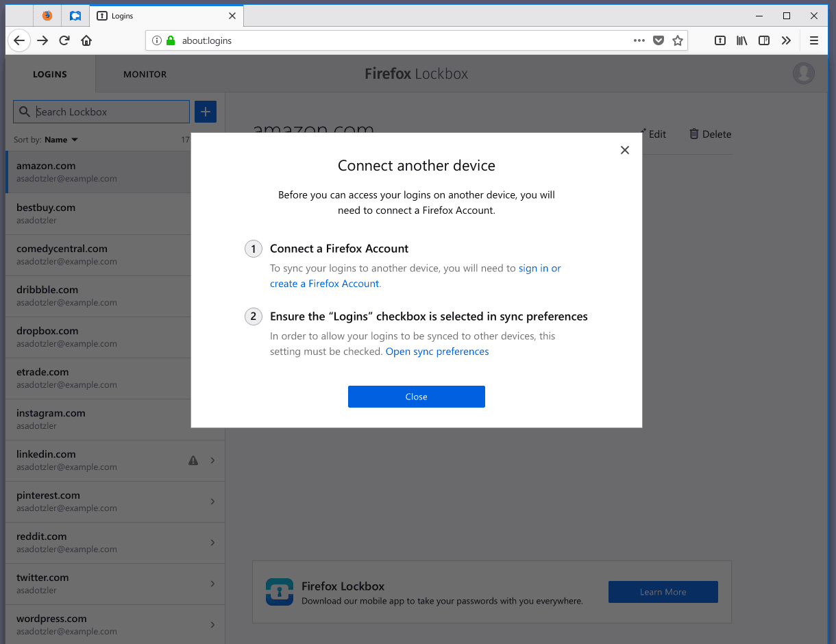Select the LOGINS tab
The height and width of the screenshot is (644, 836).
(49, 74)
